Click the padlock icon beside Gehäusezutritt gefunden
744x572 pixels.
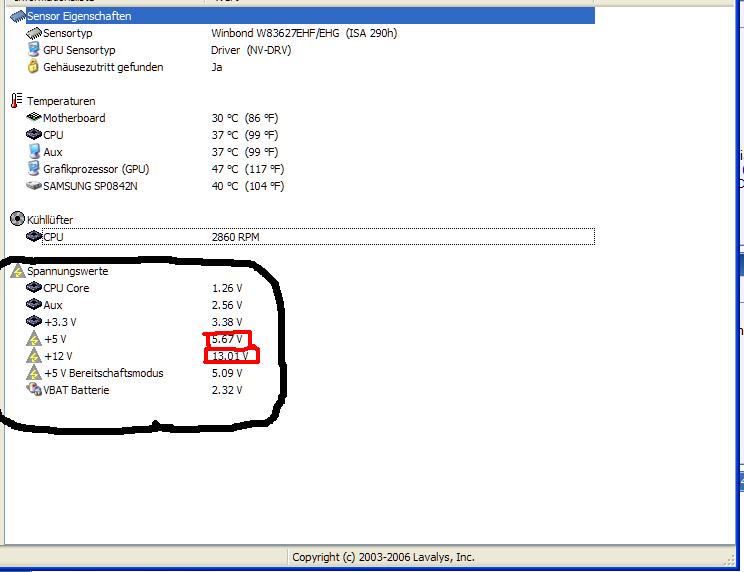(x=33, y=66)
